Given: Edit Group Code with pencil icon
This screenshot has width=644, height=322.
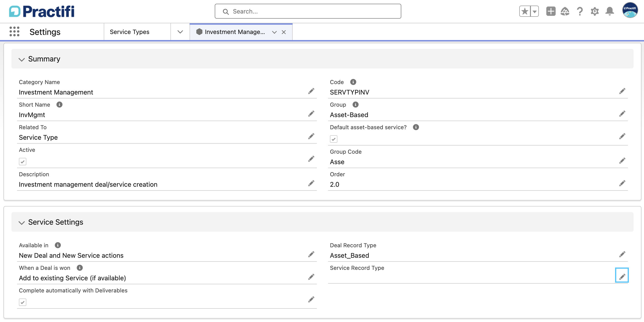Looking at the screenshot, I should coord(622,161).
